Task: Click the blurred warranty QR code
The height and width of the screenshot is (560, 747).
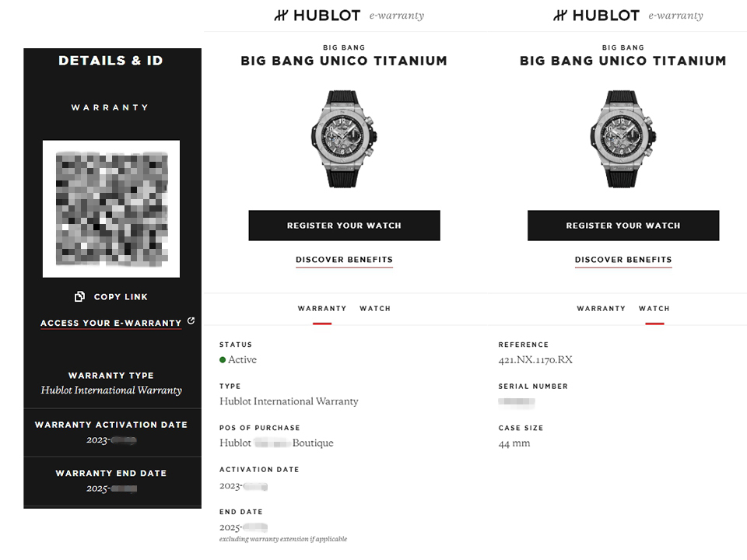Action: coord(111,209)
